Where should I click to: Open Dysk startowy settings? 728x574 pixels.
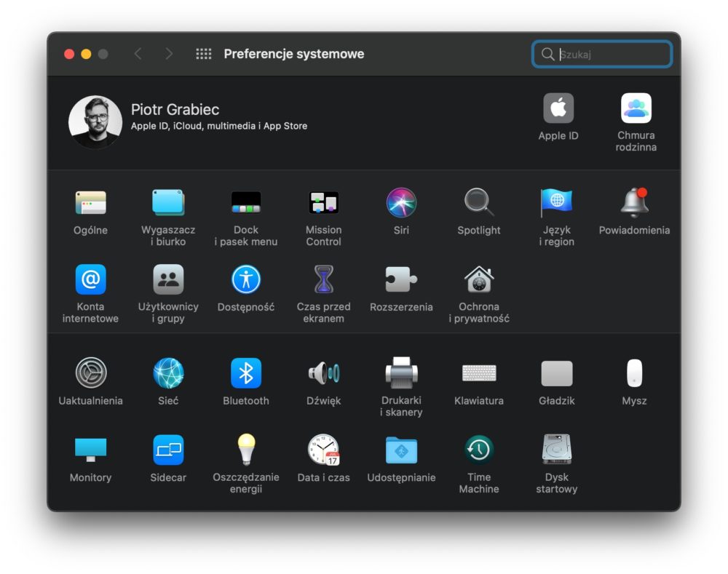pos(556,449)
